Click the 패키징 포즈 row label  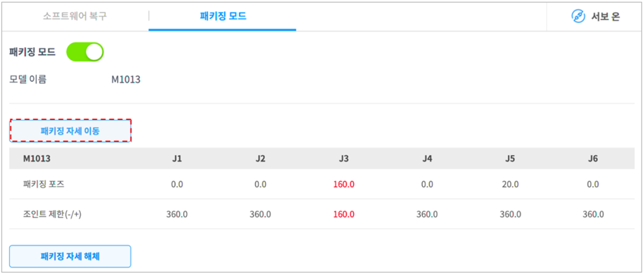tap(44, 184)
